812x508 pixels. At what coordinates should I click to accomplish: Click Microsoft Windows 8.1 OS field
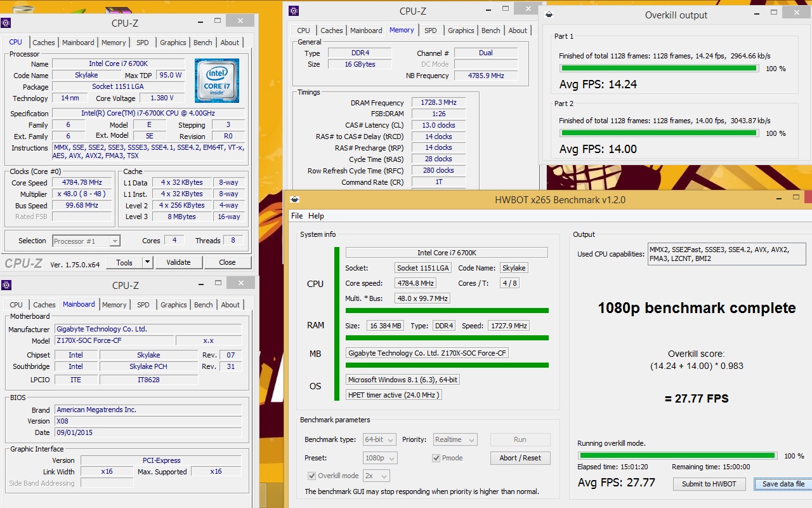pyautogui.click(x=402, y=380)
